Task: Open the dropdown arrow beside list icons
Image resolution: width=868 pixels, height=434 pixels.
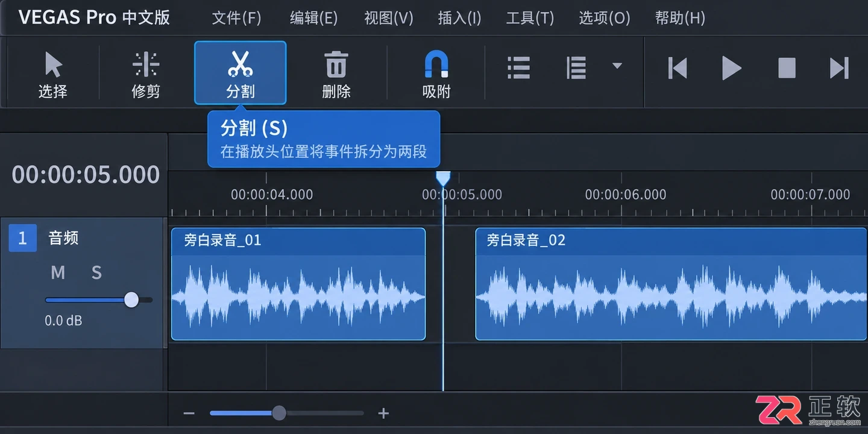Action: (617, 66)
